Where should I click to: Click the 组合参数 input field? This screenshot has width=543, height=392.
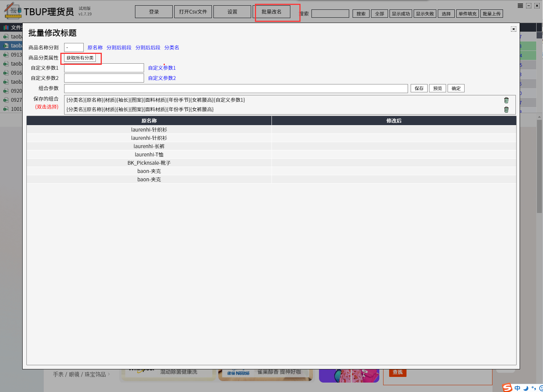[x=236, y=88]
